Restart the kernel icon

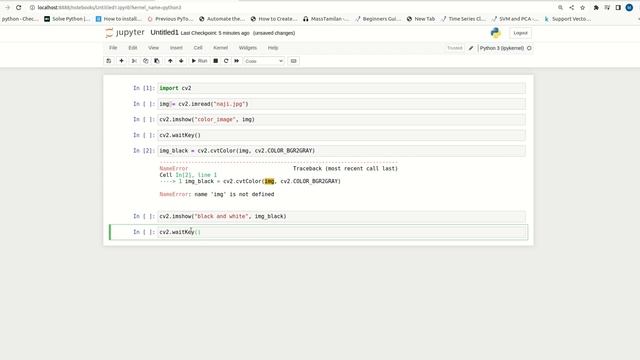coord(226,61)
